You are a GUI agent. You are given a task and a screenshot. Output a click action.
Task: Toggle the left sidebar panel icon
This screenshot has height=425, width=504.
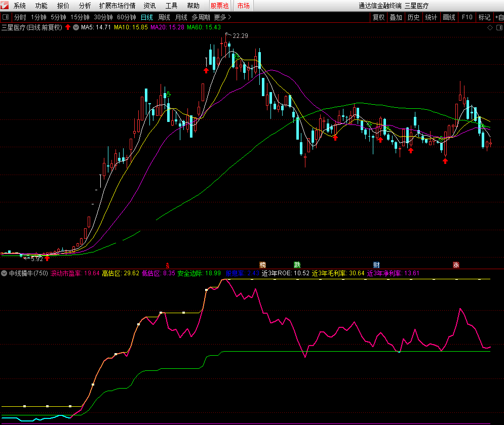(6, 17)
